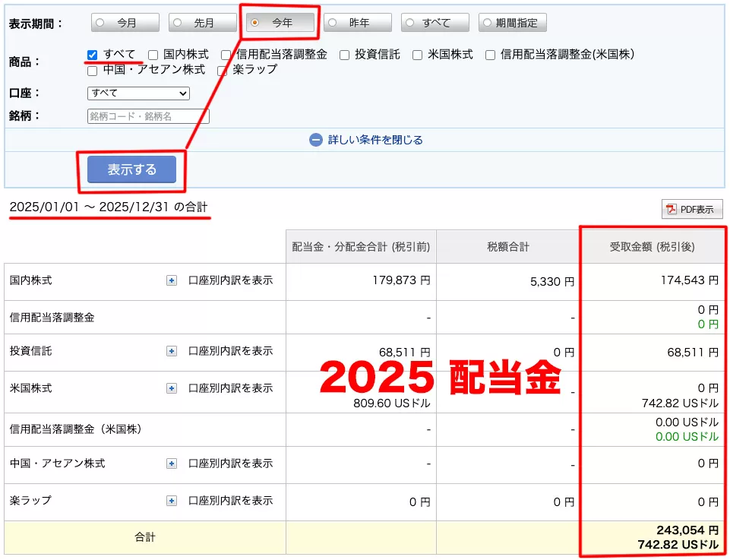Expand the plus icon next to 投資信託

coord(171,352)
